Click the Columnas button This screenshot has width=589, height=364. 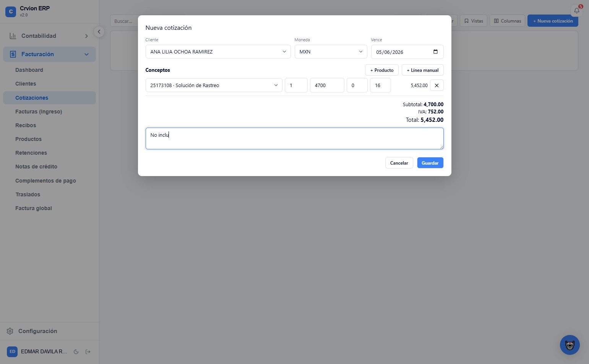tap(507, 21)
